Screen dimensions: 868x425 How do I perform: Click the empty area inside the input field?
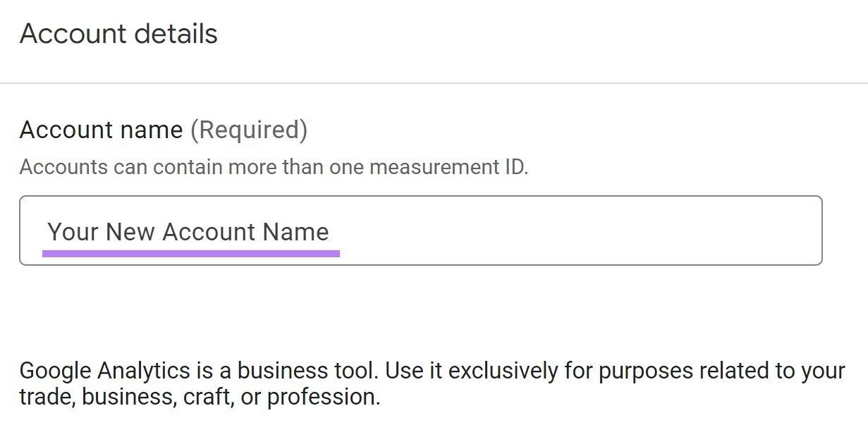pos(564,231)
